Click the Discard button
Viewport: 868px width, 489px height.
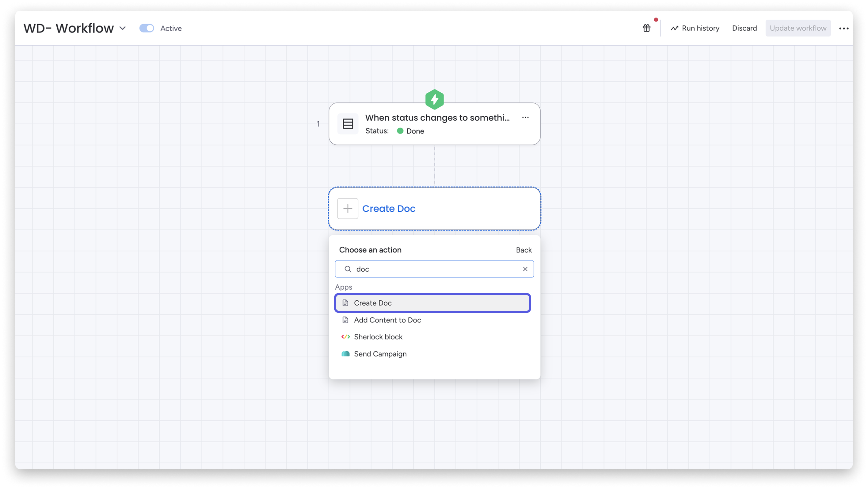[744, 28]
